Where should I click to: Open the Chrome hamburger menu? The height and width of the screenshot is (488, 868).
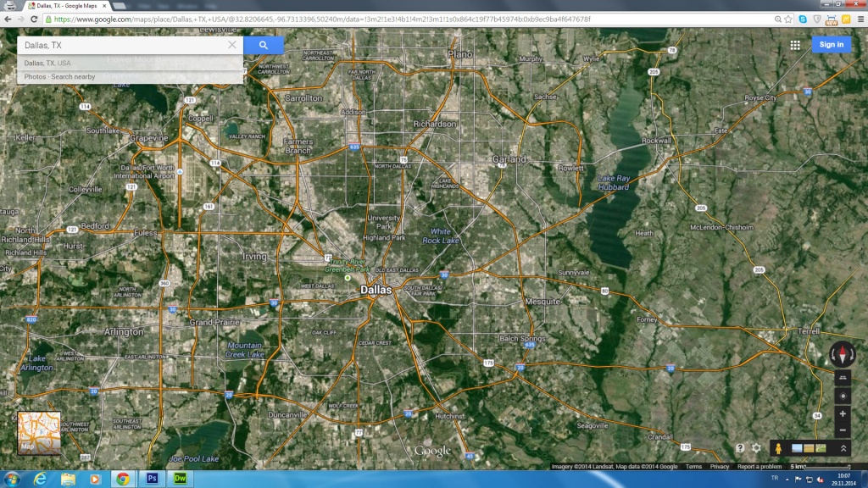[858, 19]
